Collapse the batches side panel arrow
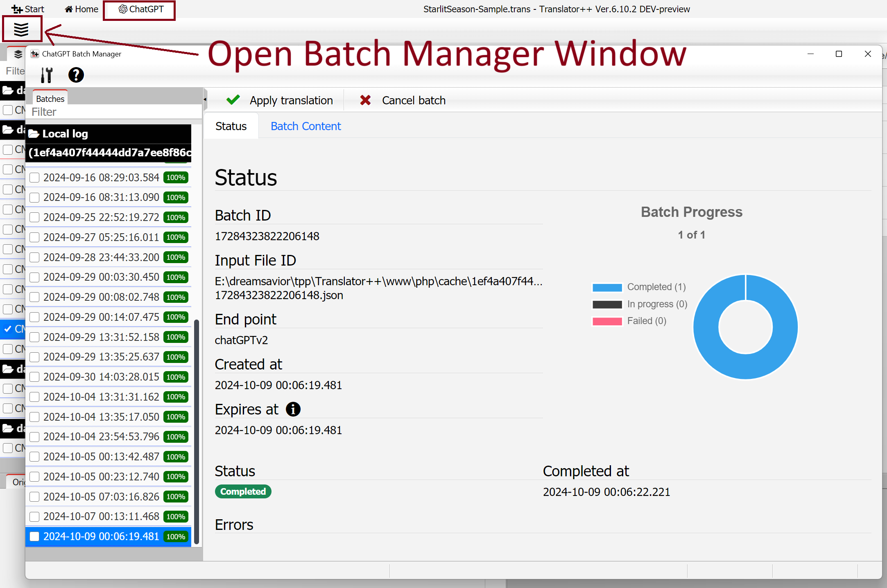 (x=205, y=99)
